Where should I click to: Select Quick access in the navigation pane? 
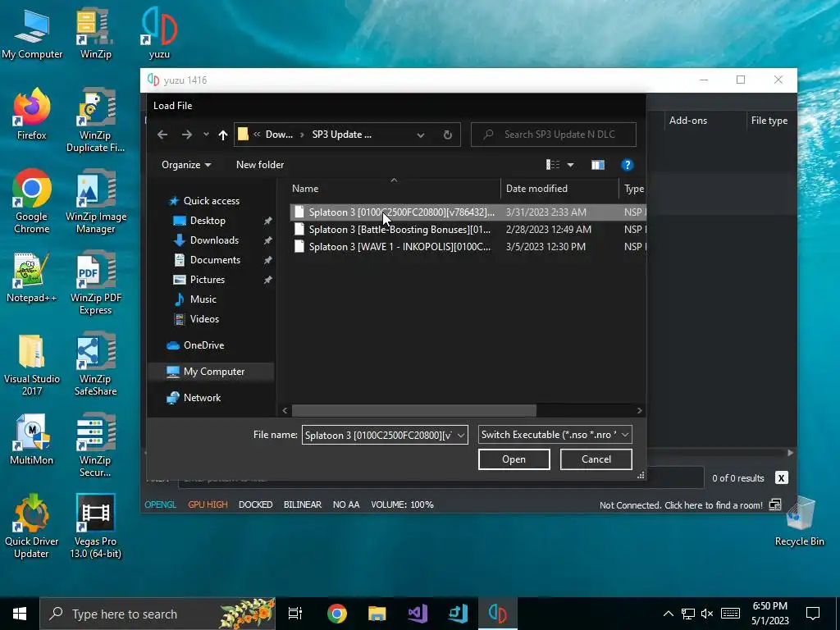pos(212,201)
